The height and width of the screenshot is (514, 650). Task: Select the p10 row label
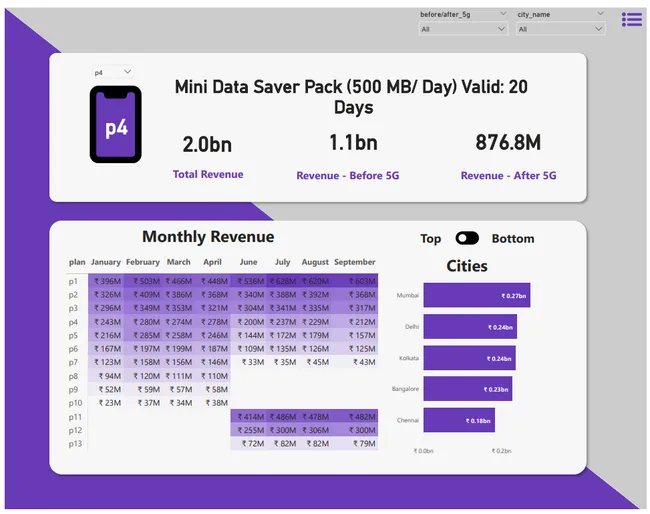[75, 403]
